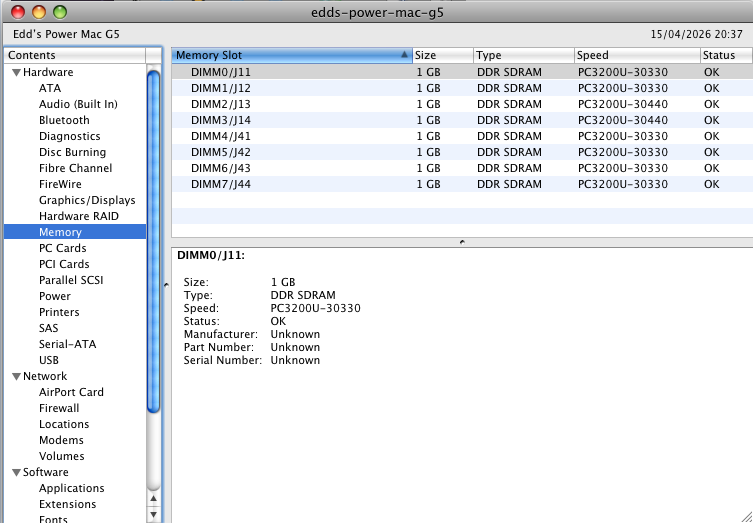Sort table by Type column header

(x=524, y=55)
